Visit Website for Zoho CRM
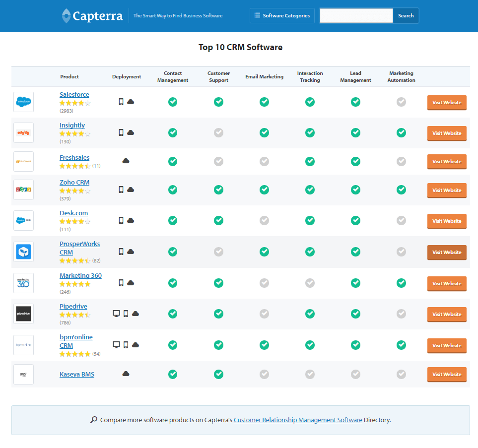478x448 pixels. (447, 190)
